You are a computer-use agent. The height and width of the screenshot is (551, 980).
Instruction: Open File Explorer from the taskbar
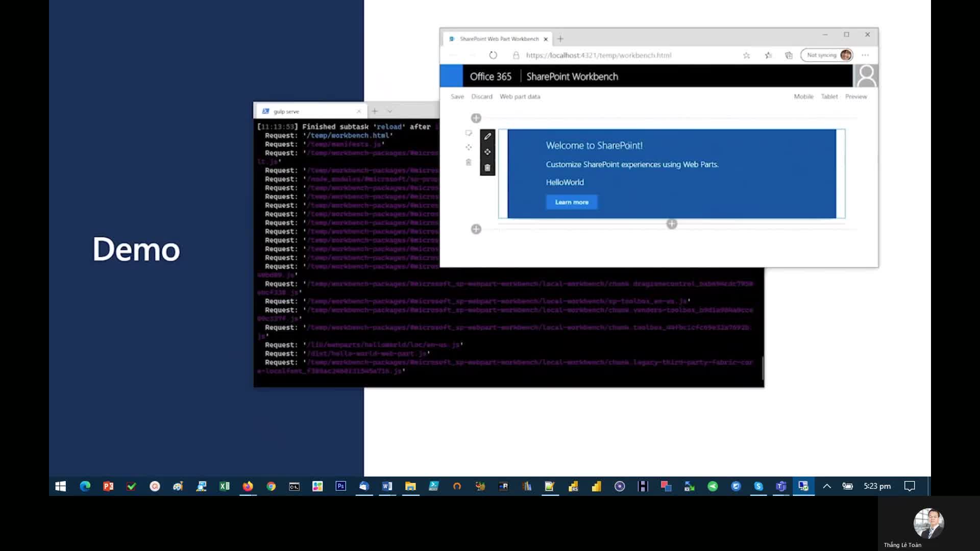pos(410,486)
